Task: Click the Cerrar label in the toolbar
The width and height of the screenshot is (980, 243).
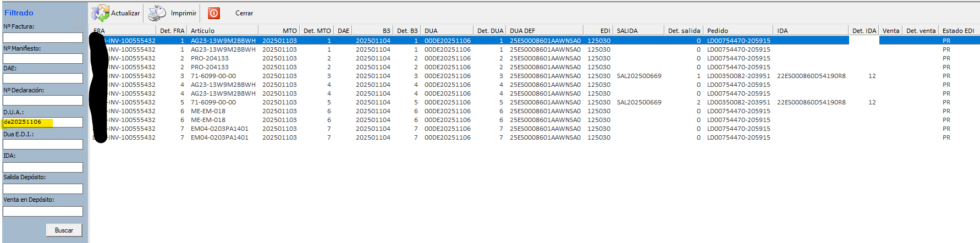Action: tap(244, 13)
